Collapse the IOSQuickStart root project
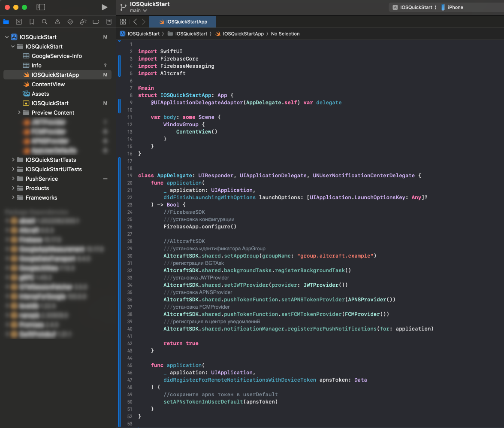The height and width of the screenshot is (428, 504). (7, 37)
